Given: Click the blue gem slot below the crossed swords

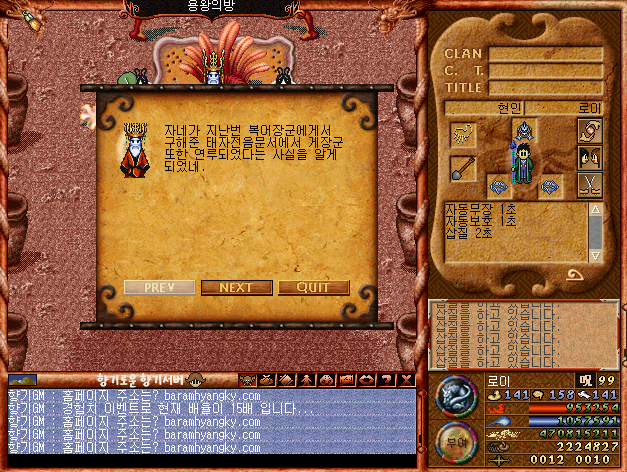Looking at the screenshot, I should click(x=550, y=186).
